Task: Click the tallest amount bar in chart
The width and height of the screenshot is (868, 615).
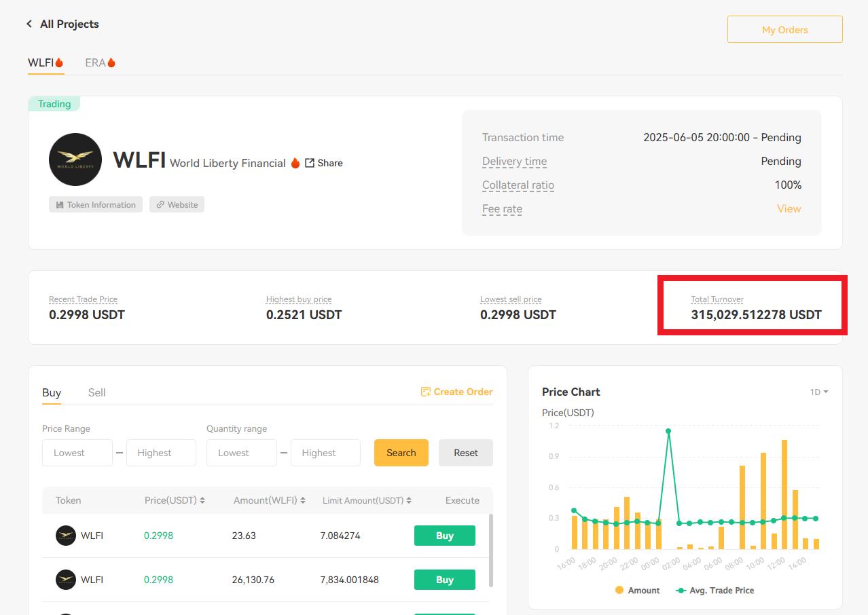Action: click(x=784, y=494)
